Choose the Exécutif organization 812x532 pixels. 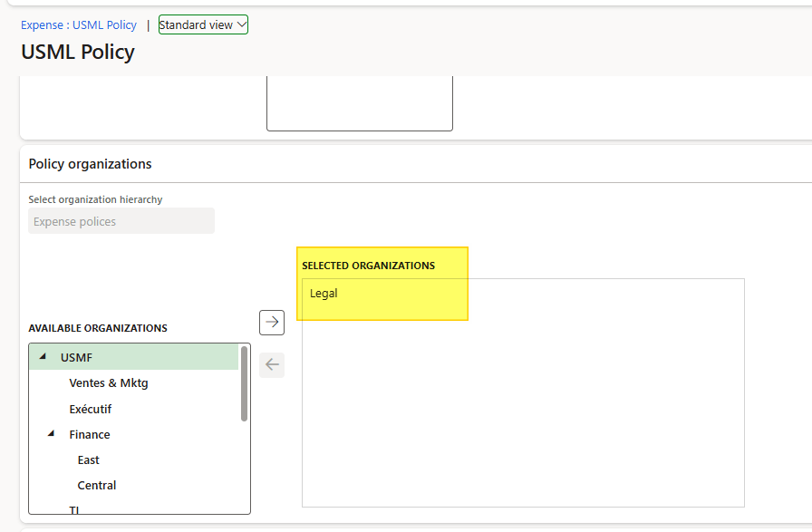(x=91, y=409)
